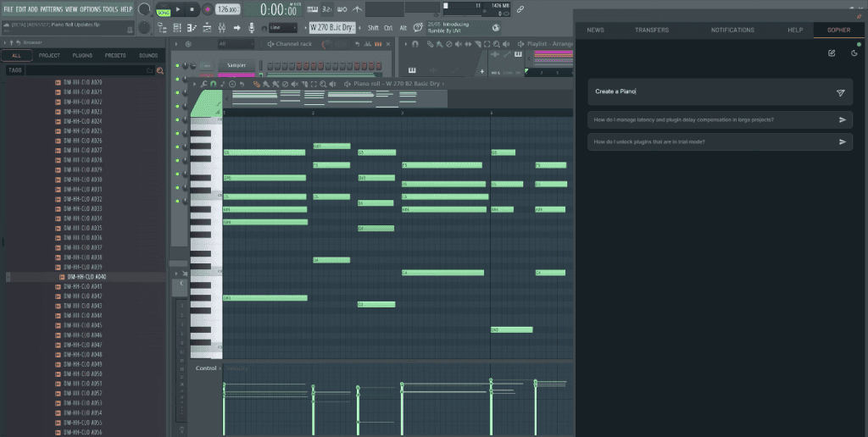Open the channel rack icon in toolbar
The width and height of the screenshot is (868, 437).
click(x=176, y=28)
